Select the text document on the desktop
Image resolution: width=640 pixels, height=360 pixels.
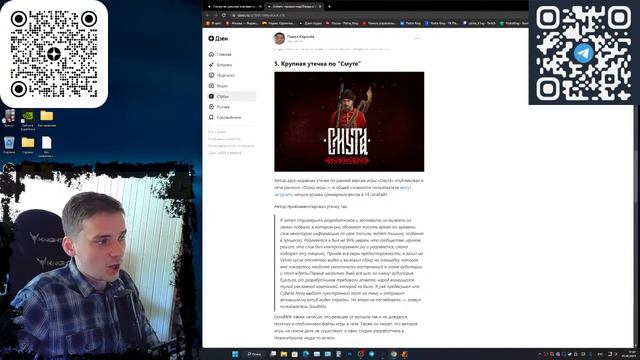click(x=47, y=147)
